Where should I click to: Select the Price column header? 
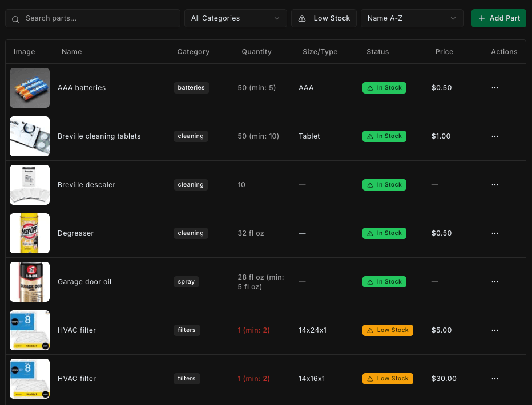point(444,52)
